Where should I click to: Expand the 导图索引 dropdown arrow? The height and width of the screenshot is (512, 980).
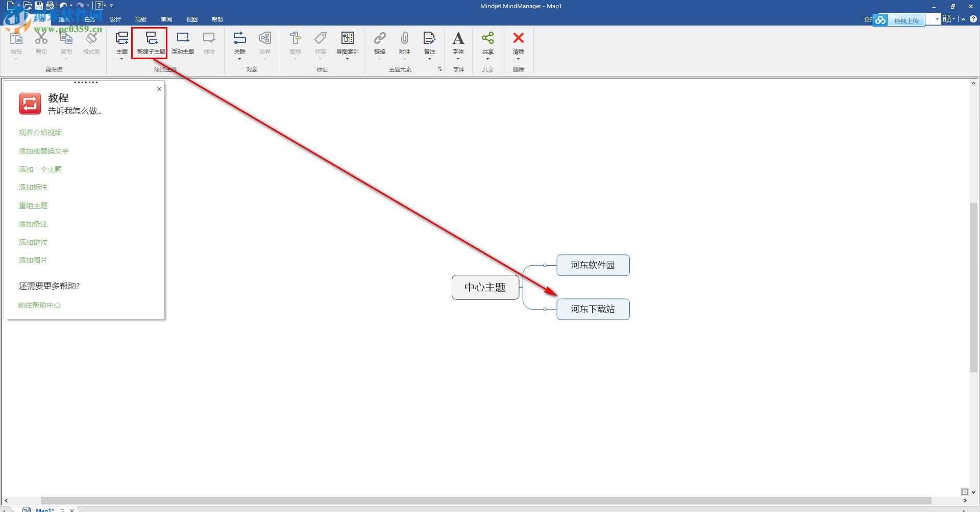[x=348, y=59]
